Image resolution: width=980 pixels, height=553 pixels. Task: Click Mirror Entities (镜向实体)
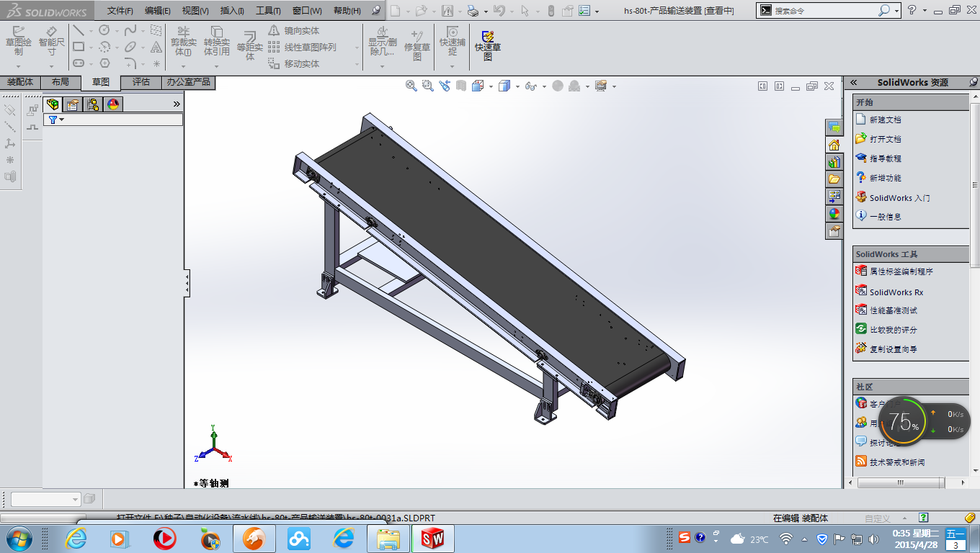(x=293, y=31)
